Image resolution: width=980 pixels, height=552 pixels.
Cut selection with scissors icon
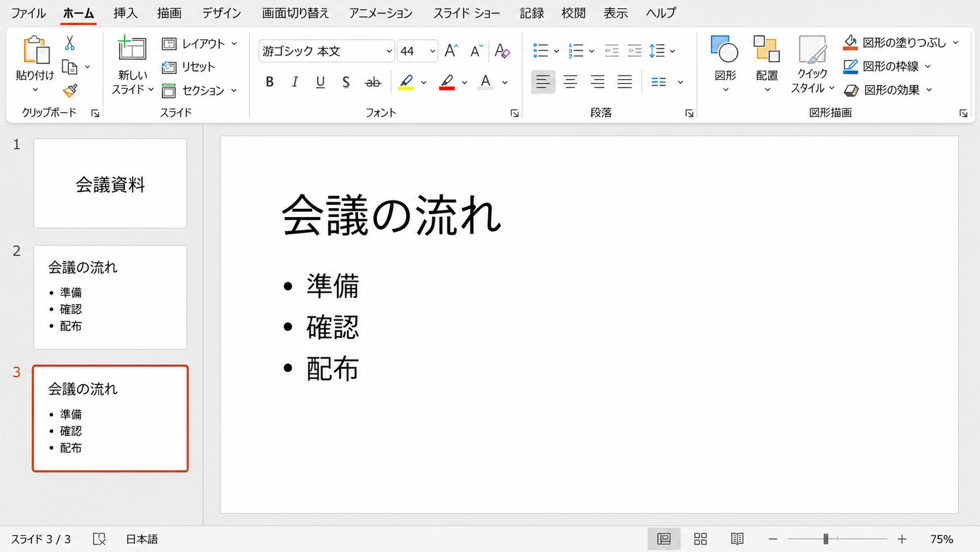point(70,43)
